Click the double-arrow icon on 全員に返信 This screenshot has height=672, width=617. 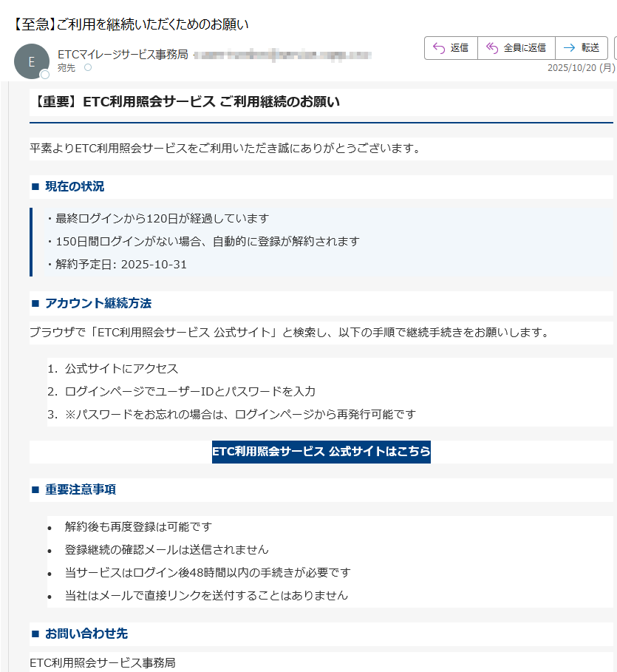point(492,47)
